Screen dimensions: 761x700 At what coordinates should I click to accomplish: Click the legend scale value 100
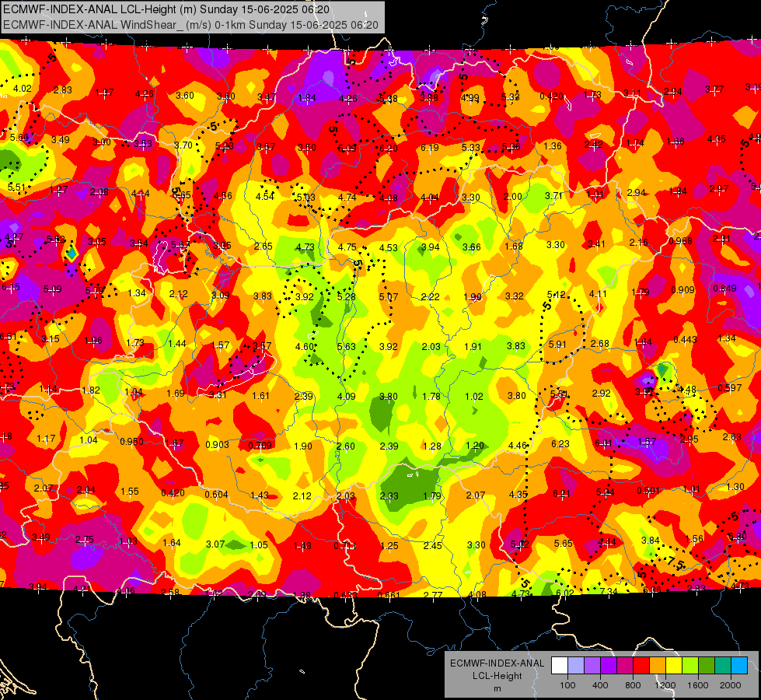567,685
